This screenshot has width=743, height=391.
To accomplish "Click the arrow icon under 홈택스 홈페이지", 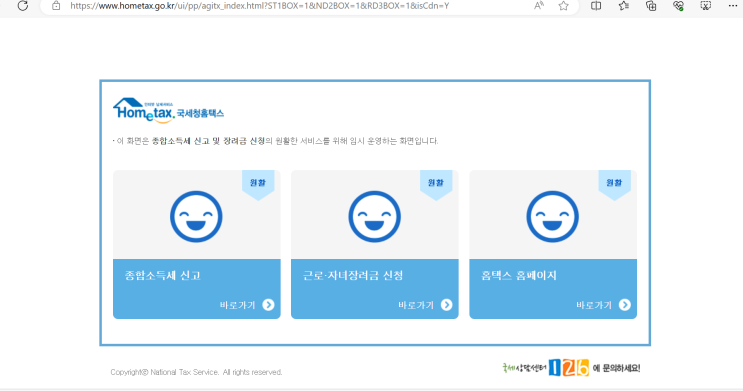I will pyautogui.click(x=625, y=305).
